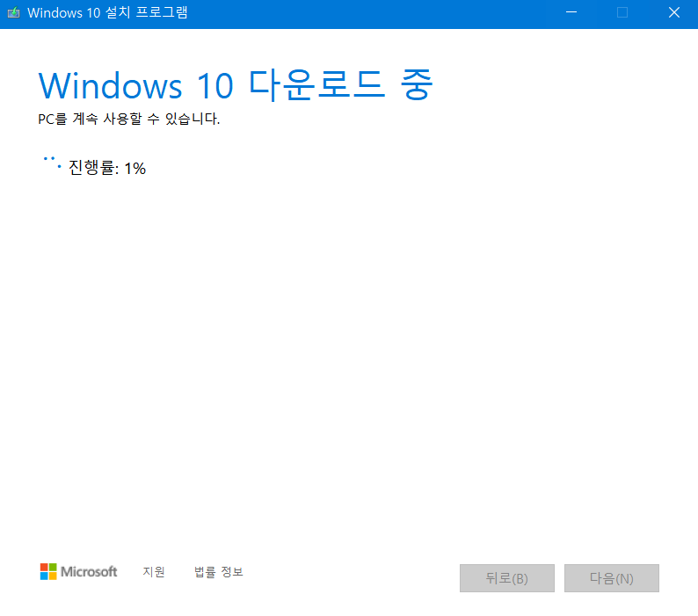The height and width of the screenshot is (616, 698).
Task: Click the Windows 10 setup program title icon
Action: click(14, 12)
